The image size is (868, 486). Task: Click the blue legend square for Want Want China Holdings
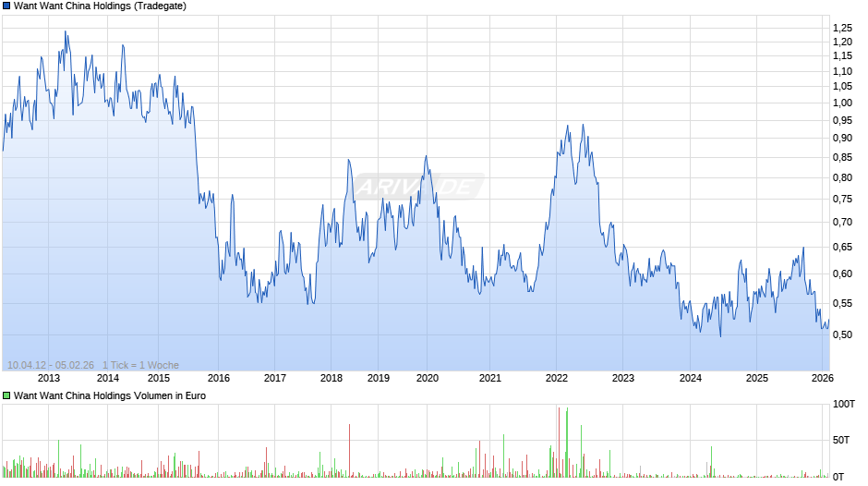(6, 6)
